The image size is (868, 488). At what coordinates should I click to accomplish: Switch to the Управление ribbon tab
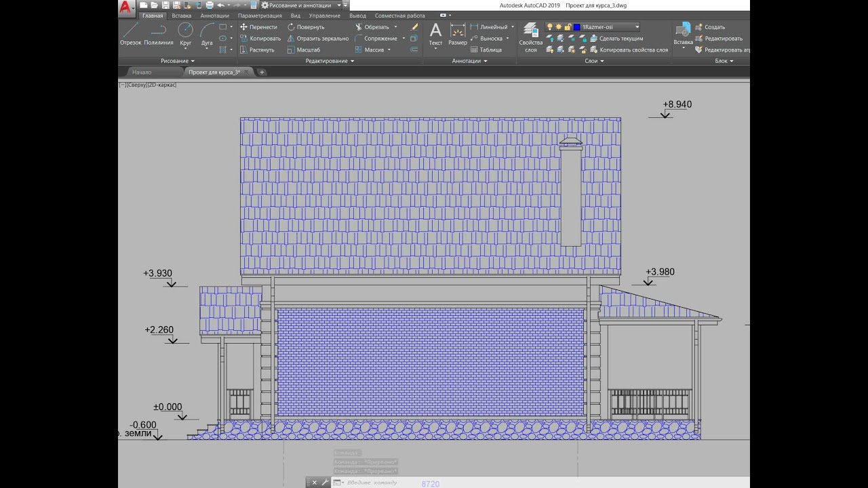325,16
